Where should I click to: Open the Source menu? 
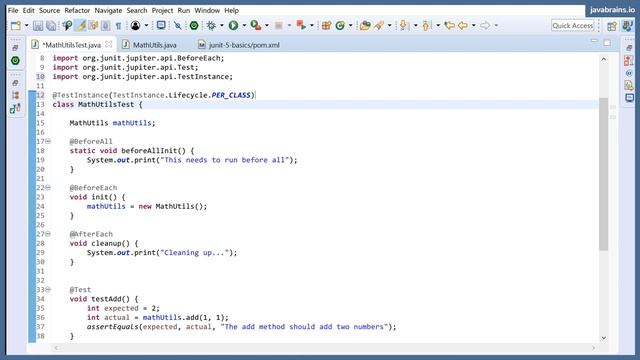49,10
